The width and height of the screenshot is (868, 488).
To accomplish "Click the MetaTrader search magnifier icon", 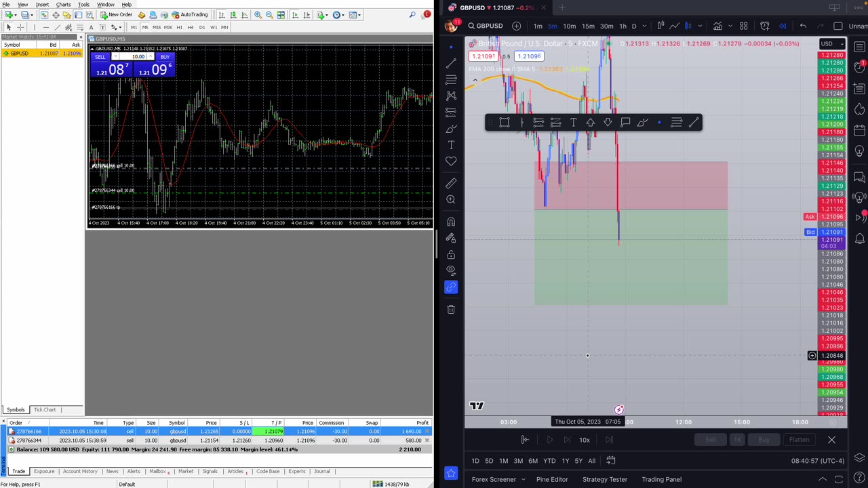I will pyautogui.click(x=412, y=15).
